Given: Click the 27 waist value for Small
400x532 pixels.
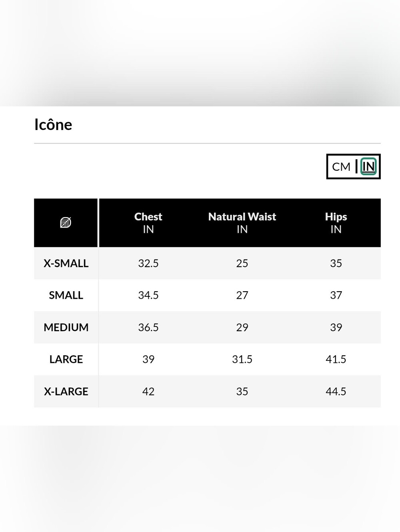Looking at the screenshot, I should (x=242, y=295).
